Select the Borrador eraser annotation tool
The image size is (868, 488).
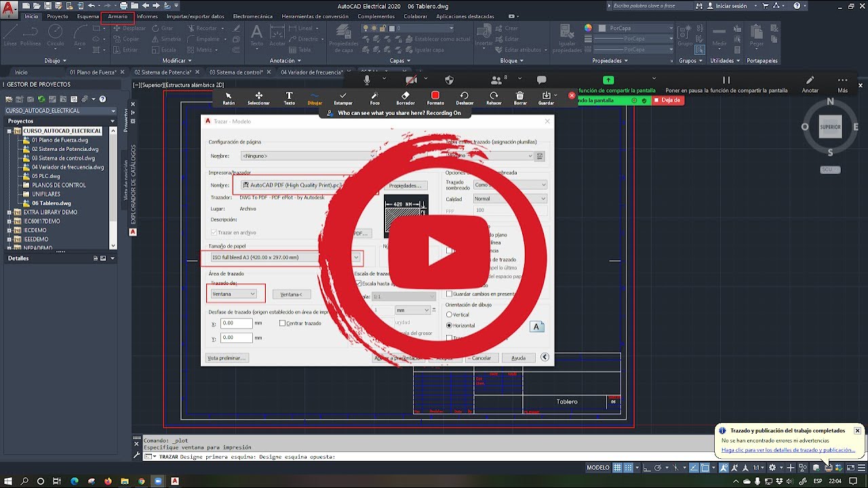click(406, 98)
